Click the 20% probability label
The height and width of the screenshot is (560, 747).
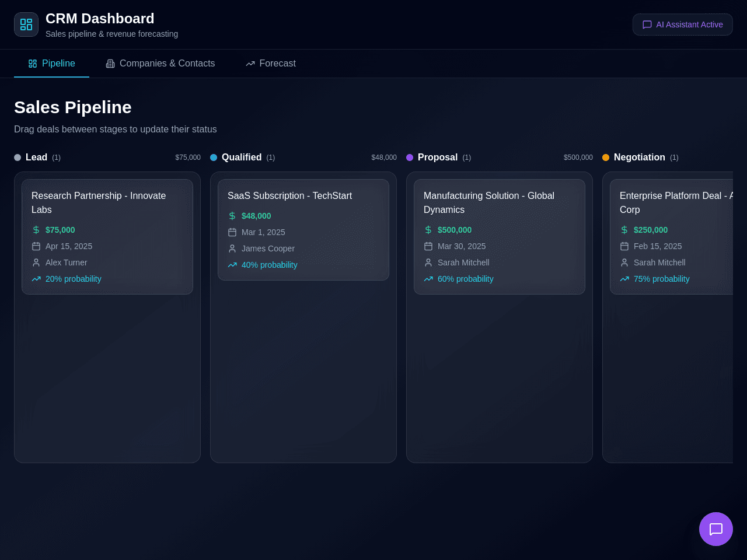74,279
